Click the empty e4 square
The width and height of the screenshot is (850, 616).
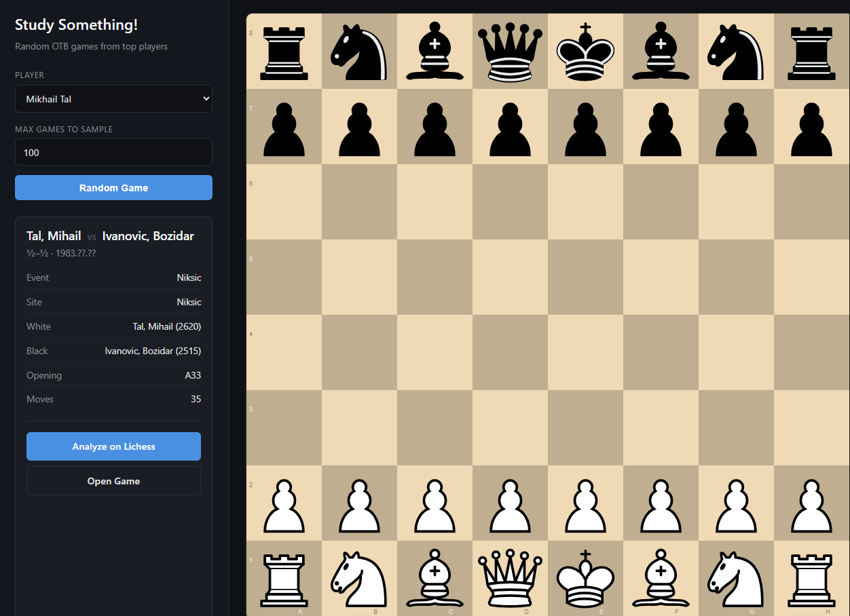(585, 353)
